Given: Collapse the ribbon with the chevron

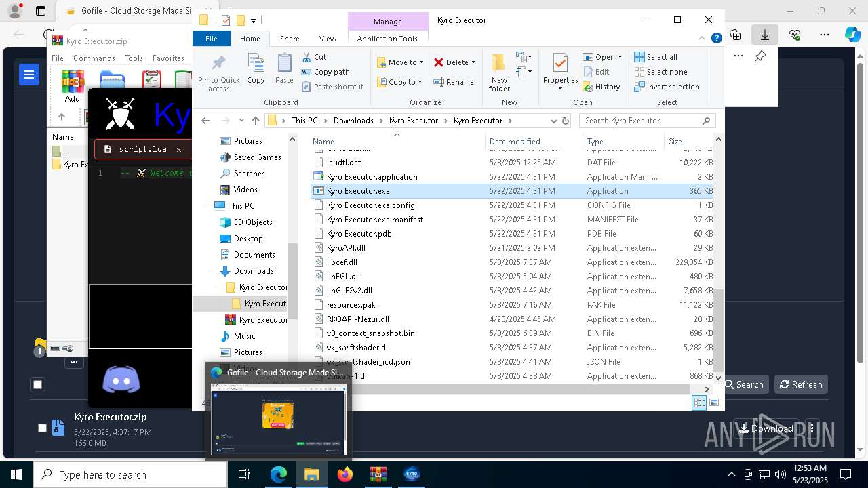Looking at the screenshot, I should coord(703,39).
